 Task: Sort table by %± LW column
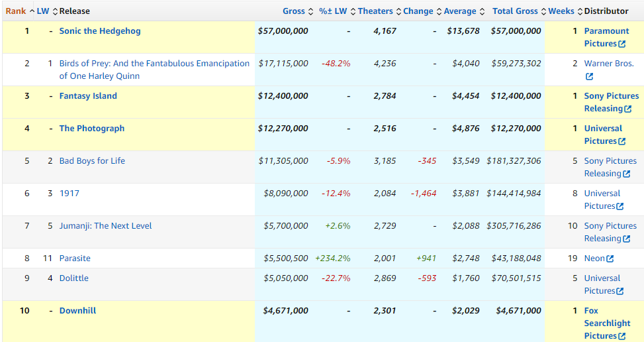pos(333,11)
